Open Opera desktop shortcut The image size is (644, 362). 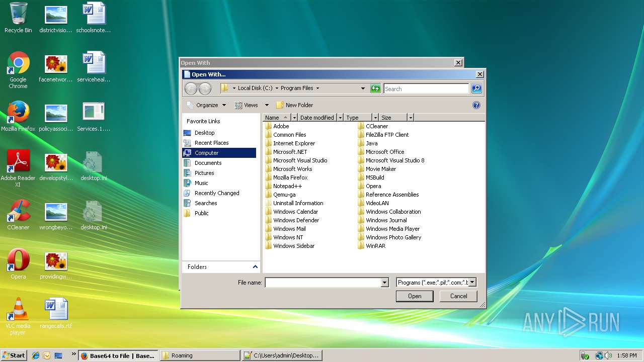click(x=18, y=264)
